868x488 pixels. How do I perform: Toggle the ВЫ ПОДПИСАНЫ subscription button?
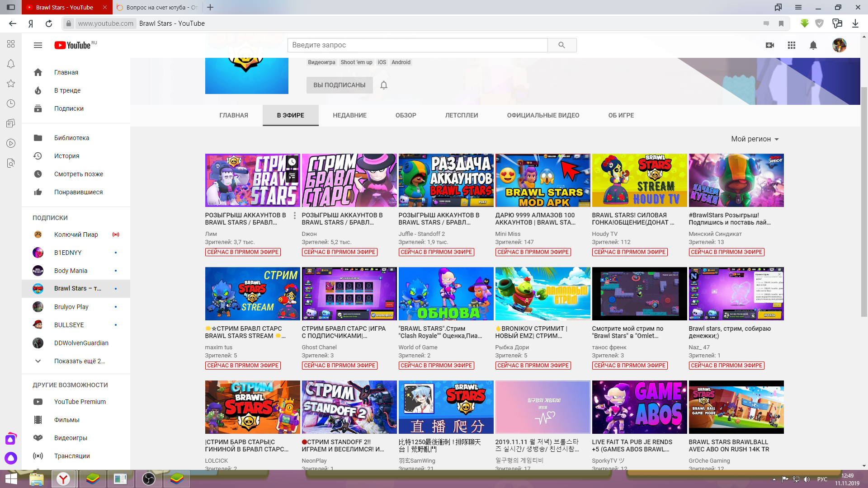(x=339, y=85)
